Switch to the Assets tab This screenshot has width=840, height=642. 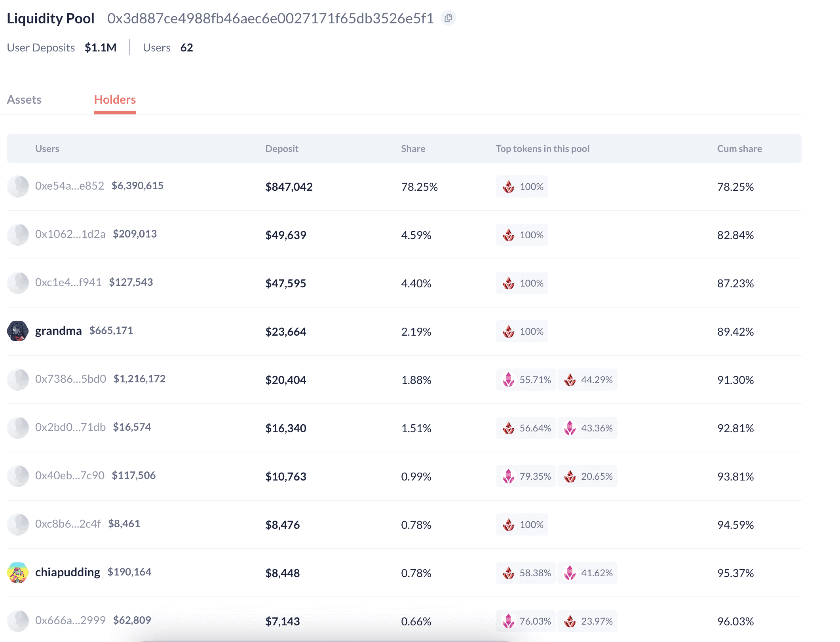(24, 100)
